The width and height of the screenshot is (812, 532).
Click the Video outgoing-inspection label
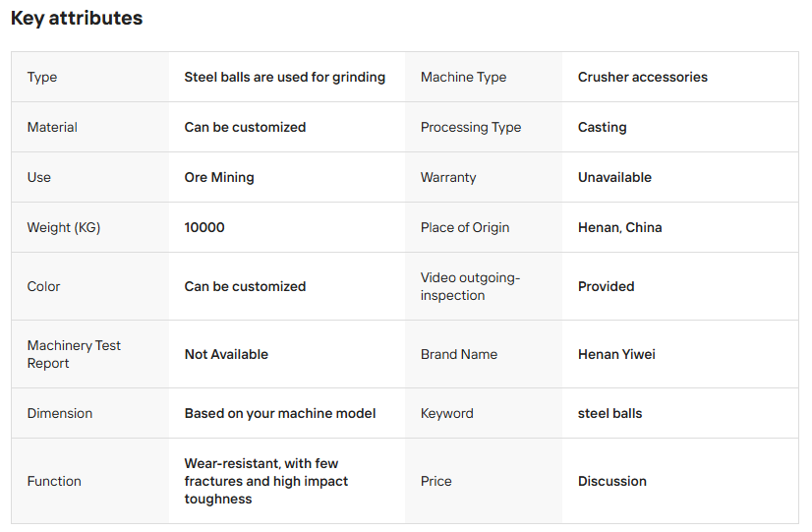click(470, 286)
